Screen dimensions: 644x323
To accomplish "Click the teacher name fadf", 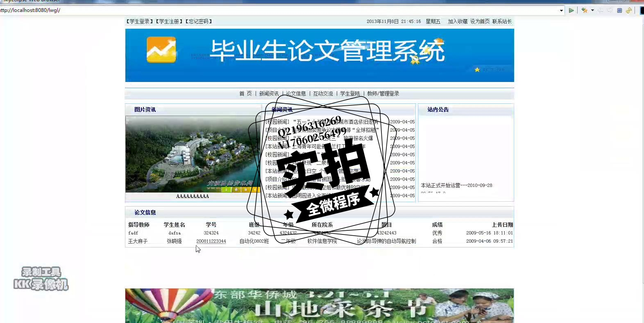I will click(133, 233).
